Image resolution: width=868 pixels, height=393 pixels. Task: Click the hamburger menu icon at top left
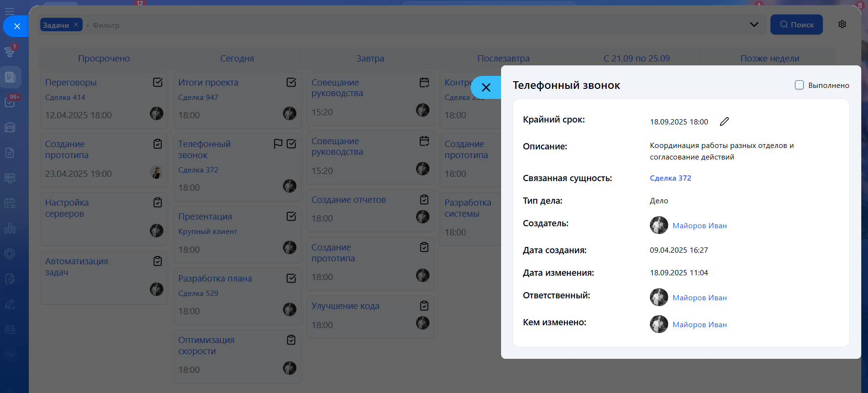point(10,11)
